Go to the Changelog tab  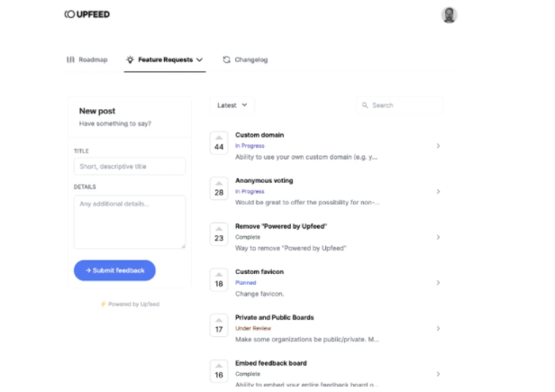click(x=245, y=59)
